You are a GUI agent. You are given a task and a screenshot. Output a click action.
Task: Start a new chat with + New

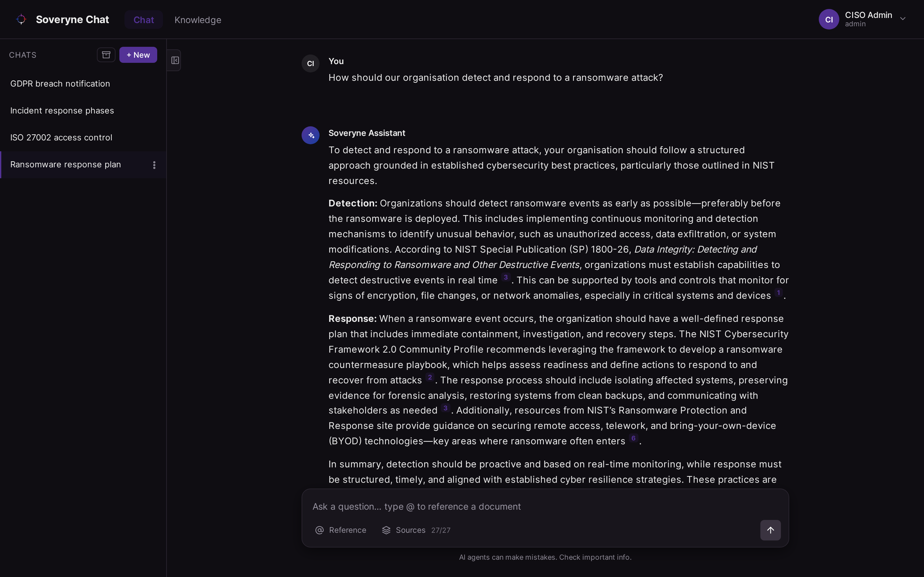pyautogui.click(x=138, y=55)
